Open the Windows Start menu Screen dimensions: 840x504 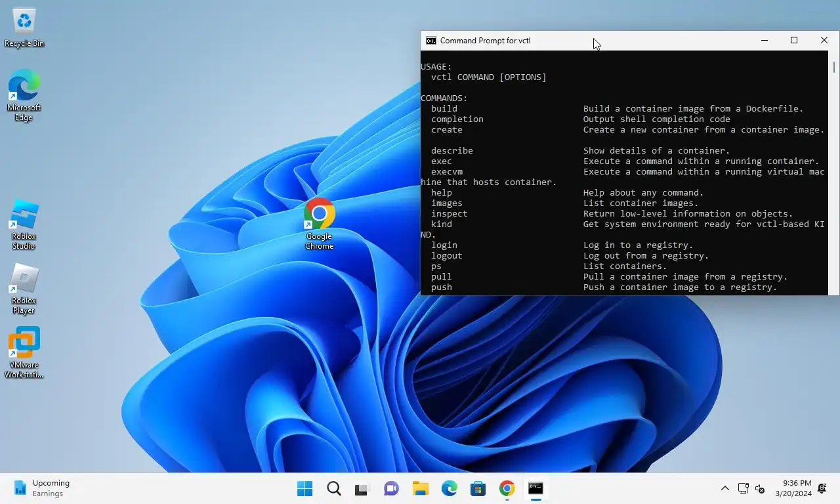pyautogui.click(x=304, y=488)
